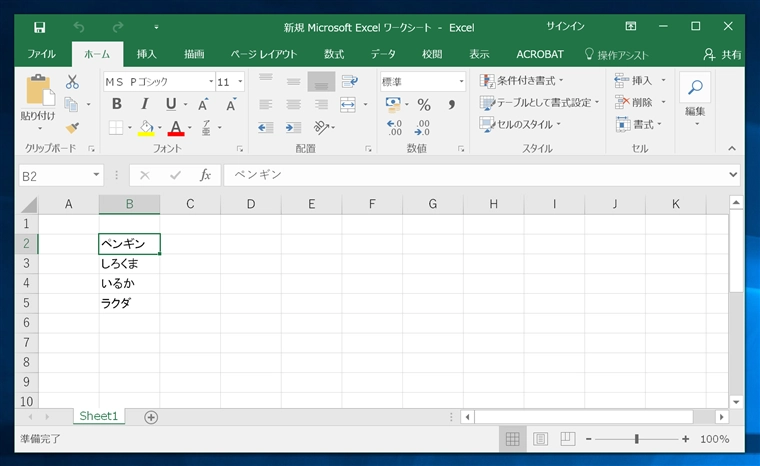Image resolution: width=760 pixels, height=466 pixels.
Task: Click zoom slider handle
Action: pos(637,439)
